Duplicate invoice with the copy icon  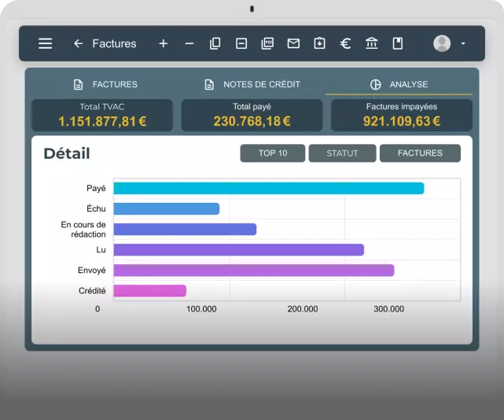tap(215, 43)
